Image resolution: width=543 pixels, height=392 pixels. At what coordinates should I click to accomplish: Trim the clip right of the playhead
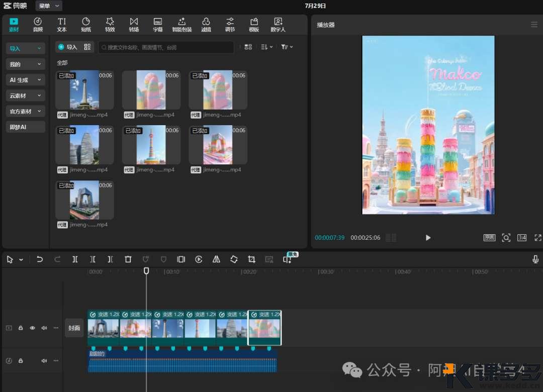(x=110, y=259)
